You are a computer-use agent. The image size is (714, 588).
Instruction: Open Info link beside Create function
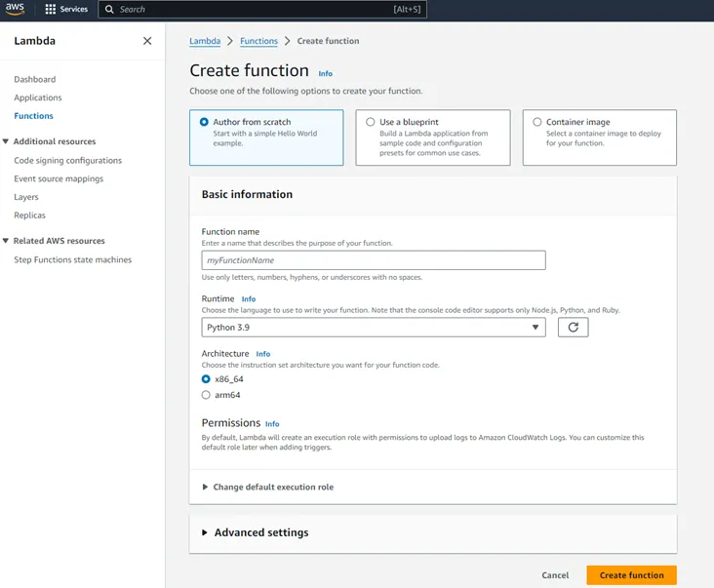coord(325,74)
